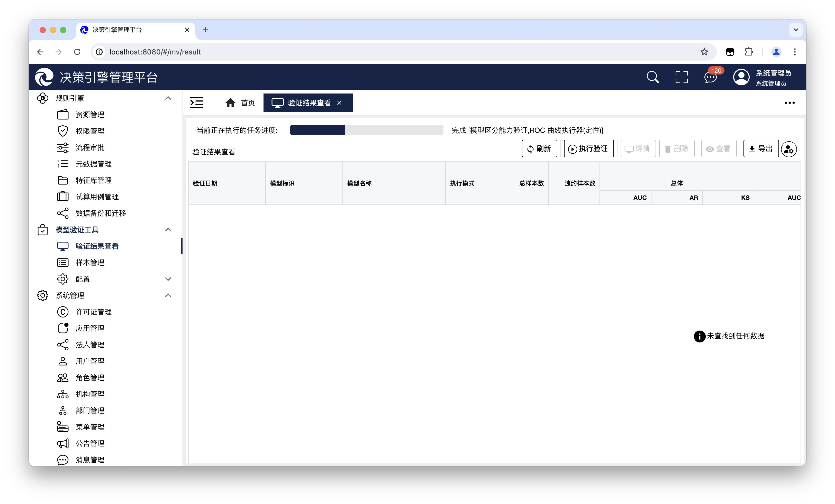
Task: Click the fullscreen toggle icon
Action: pyautogui.click(x=682, y=77)
